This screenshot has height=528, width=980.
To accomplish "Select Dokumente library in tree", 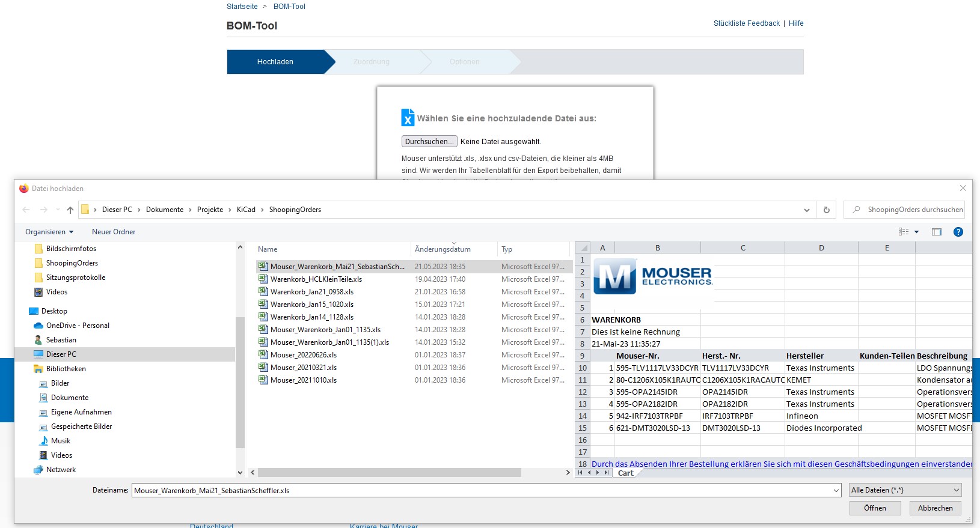I will 70,398.
